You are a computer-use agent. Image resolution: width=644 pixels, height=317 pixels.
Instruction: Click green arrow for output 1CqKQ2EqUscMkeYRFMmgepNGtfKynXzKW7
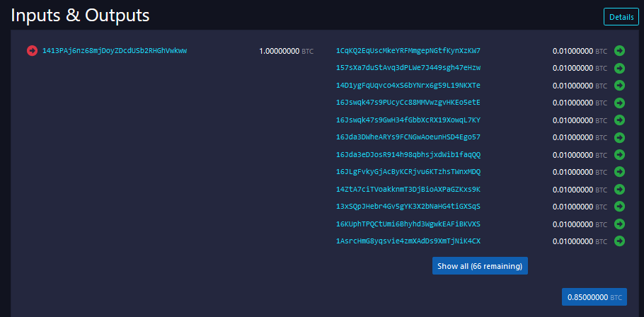619,50
